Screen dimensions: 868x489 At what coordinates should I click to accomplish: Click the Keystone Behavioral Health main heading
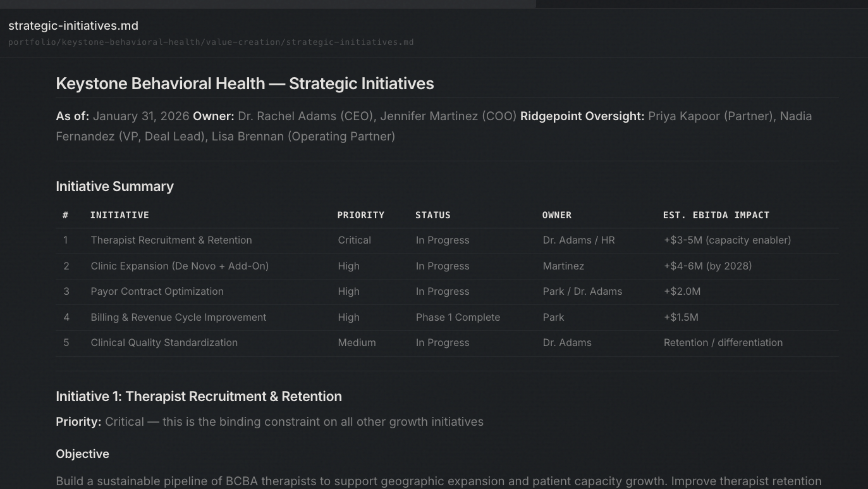point(245,83)
